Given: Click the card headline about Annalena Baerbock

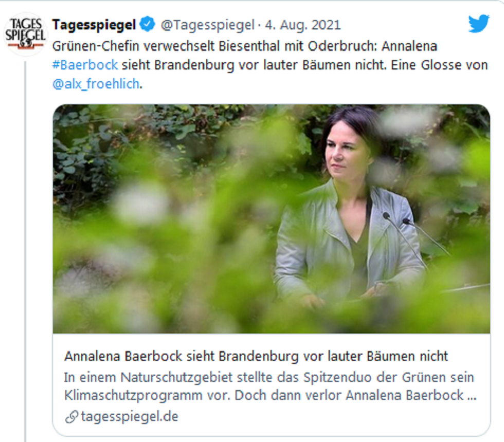Looking at the screenshot, I should [256, 356].
